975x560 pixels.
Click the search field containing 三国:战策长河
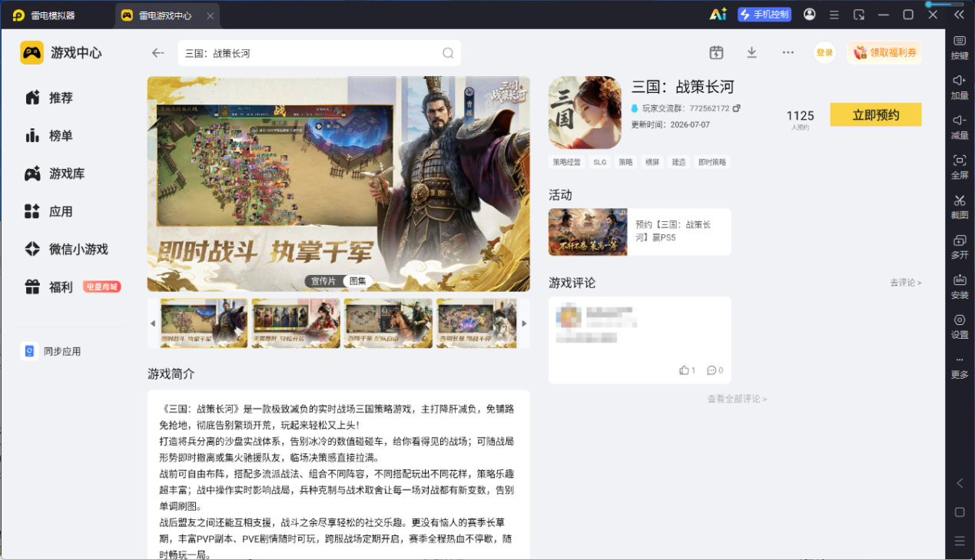(x=319, y=53)
